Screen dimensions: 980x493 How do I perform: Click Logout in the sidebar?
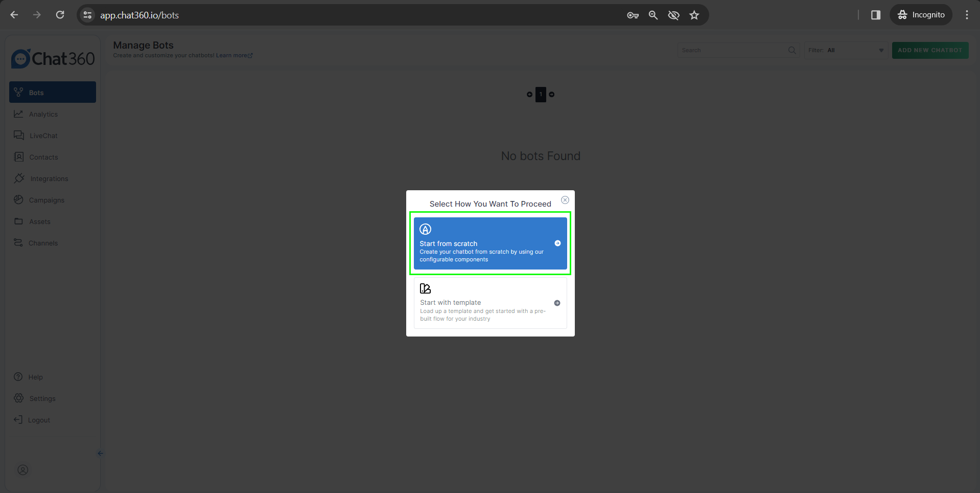[x=53, y=420]
